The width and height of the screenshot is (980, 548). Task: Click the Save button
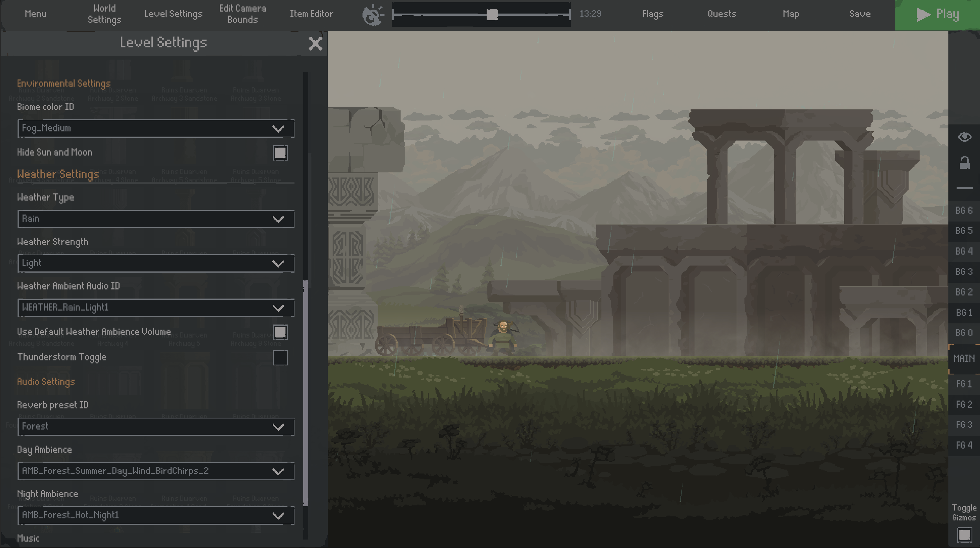click(x=860, y=14)
